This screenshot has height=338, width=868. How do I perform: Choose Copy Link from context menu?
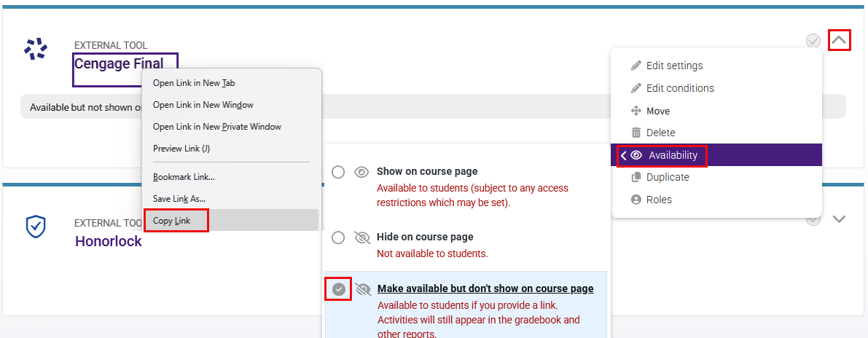pyautogui.click(x=176, y=221)
